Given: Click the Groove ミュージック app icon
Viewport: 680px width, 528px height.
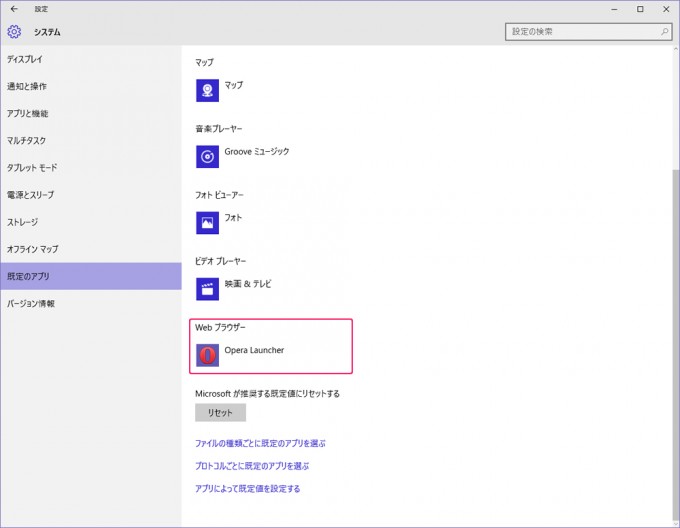Looking at the screenshot, I should [x=207, y=156].
